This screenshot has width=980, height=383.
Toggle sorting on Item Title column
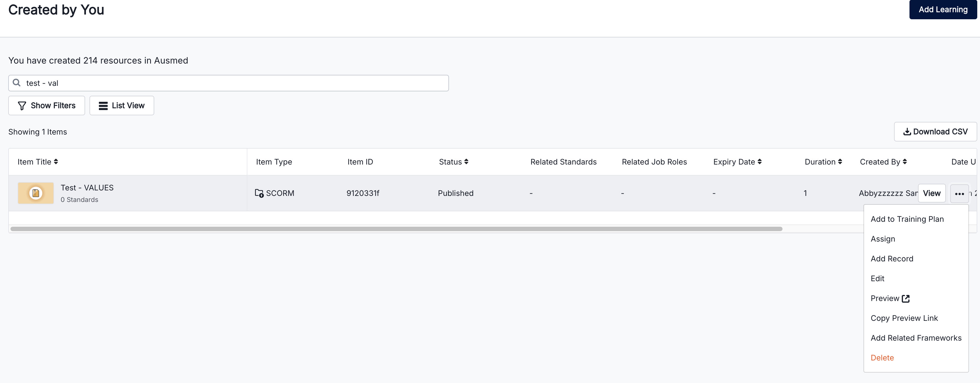click(56, 162)
